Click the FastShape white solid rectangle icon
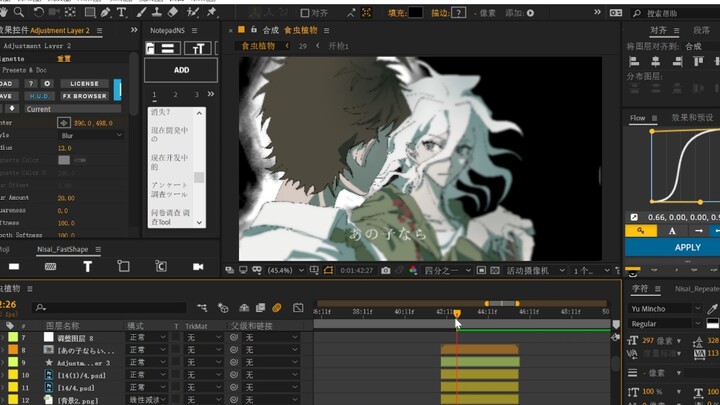 tap(14, 267)
